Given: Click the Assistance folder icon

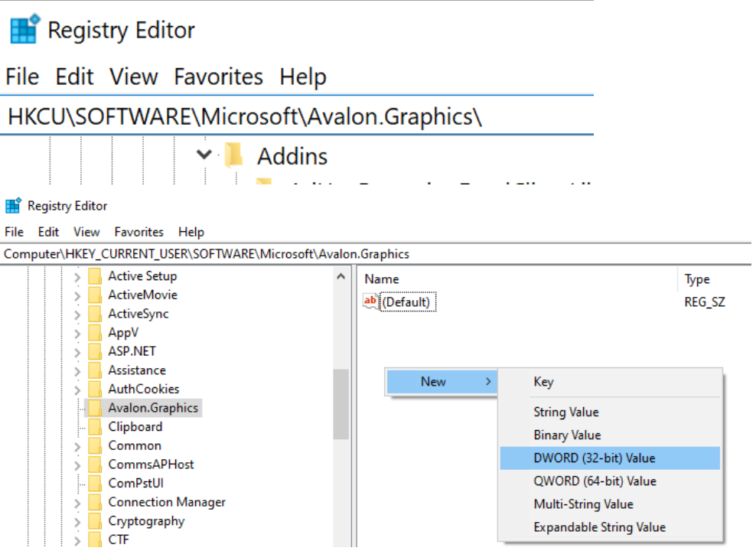Looking at the screenshot, I should [x=95, y=370].
